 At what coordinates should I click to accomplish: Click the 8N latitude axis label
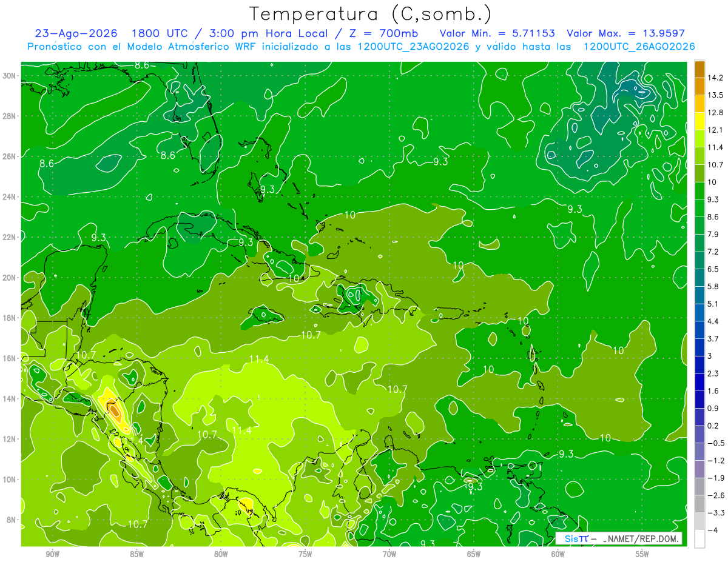(x=12, y=520)
